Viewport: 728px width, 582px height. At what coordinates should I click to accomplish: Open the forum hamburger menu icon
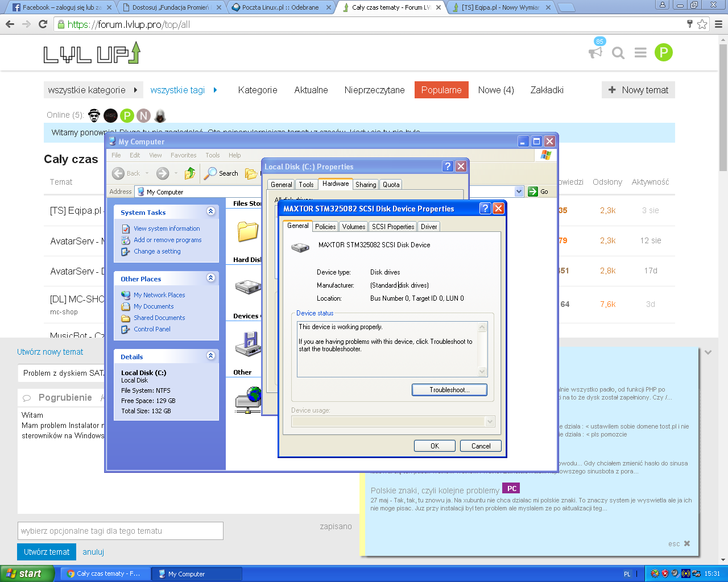640,53
